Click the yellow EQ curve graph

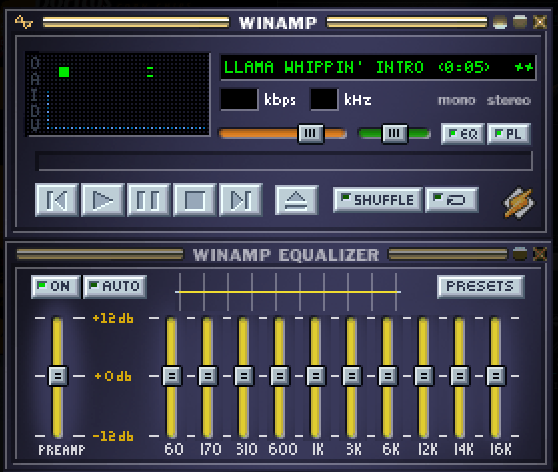pyautogui.click(x=288, y=292)
